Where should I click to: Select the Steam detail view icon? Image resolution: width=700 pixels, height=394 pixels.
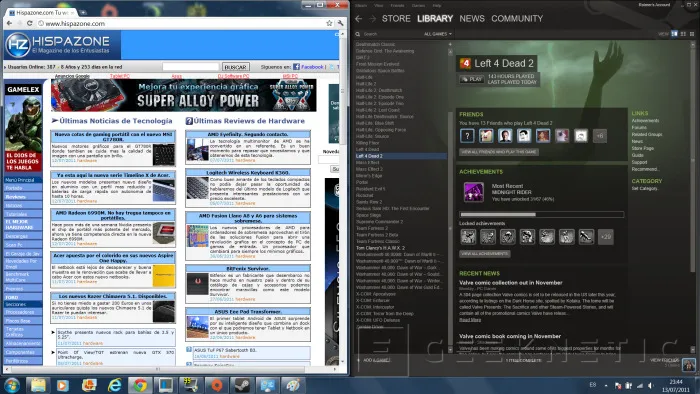tap(674, 34)
